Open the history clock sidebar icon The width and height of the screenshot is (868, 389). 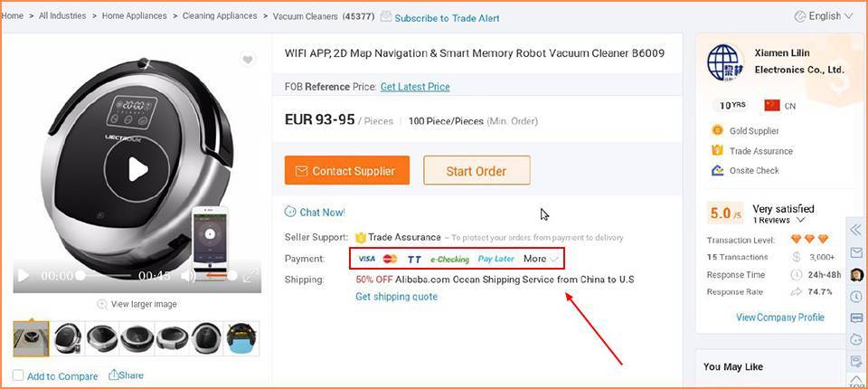click(x=856, y=296)
